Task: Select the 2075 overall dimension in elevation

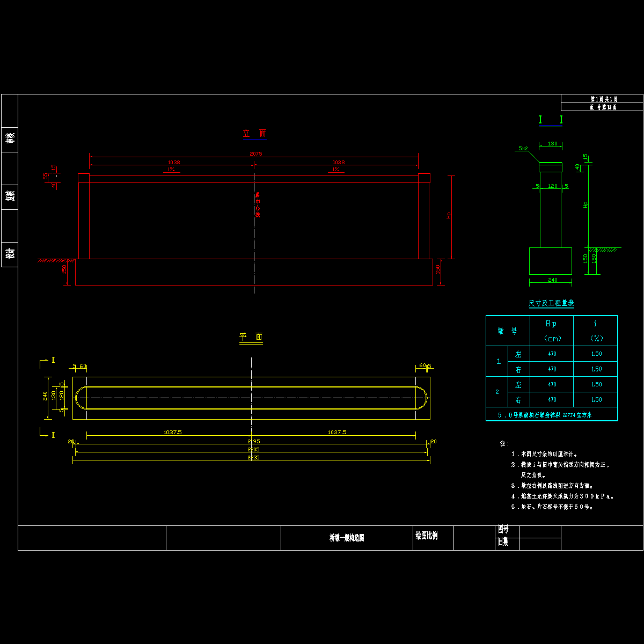Action: point(255,154)
